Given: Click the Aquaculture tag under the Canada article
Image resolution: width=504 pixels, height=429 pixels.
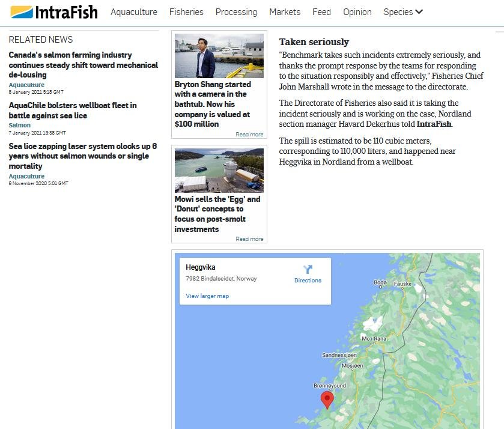Looking at the screenshot, I should tap(26, 85).
